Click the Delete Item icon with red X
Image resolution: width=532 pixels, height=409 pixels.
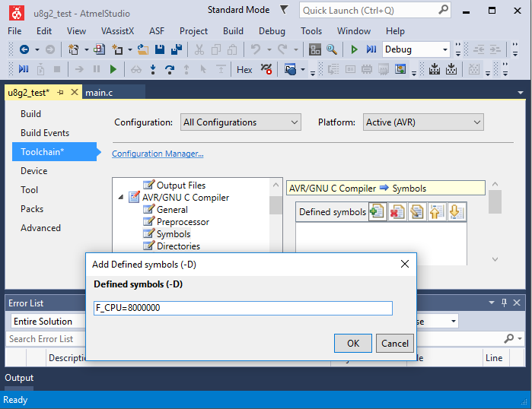point(397,212)
